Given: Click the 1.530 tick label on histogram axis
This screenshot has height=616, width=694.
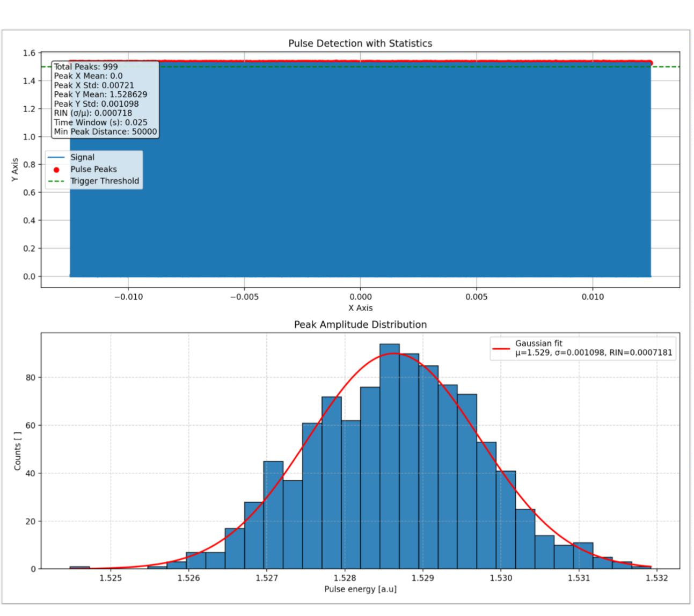Looking at the screenshot, I should (500, 578).
